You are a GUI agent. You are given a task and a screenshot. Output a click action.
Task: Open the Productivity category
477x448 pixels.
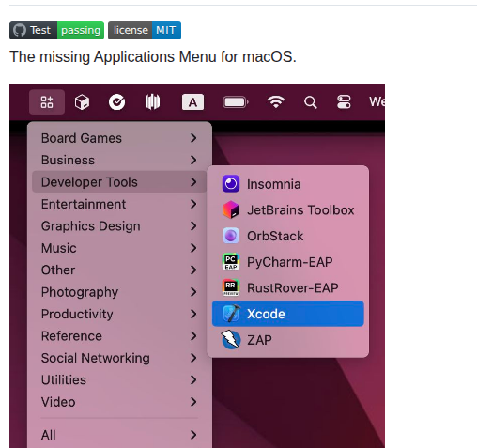[119, 314]
